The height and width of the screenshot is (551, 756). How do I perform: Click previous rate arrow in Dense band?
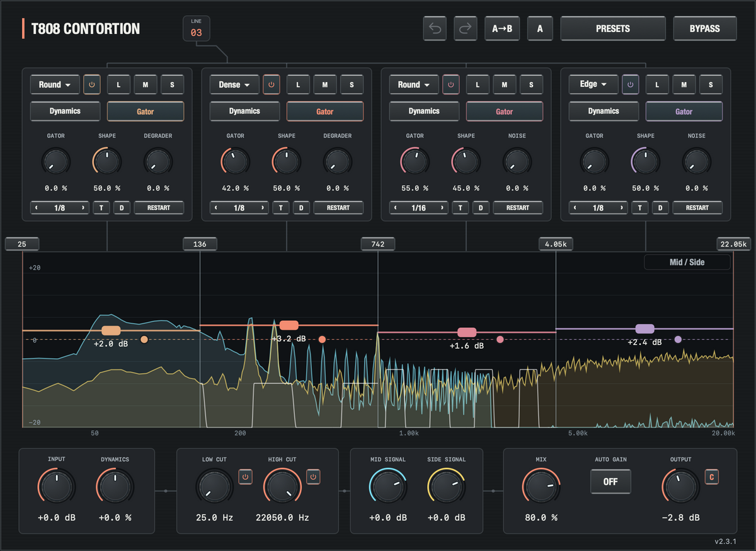pyautogui.click(x=216, y=208)
